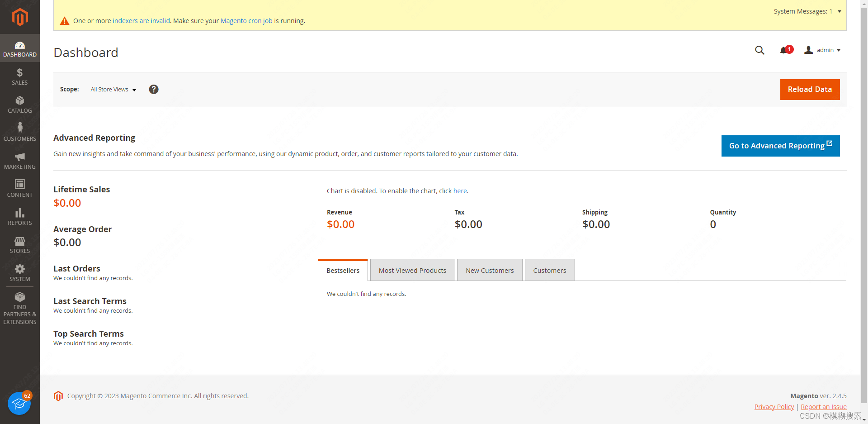Image resolution: width=868 pixels, height=424 pixels.
Task: Follow the 'indexers are invalid' link
Action: [x=141, y=21]
